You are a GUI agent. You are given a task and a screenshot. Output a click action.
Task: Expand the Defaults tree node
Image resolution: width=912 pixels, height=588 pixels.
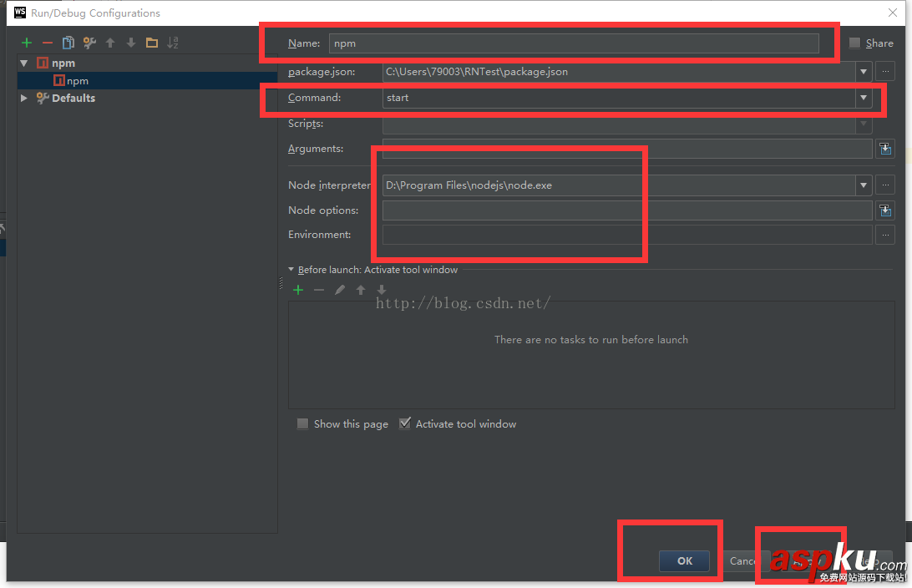click(24, 99)
